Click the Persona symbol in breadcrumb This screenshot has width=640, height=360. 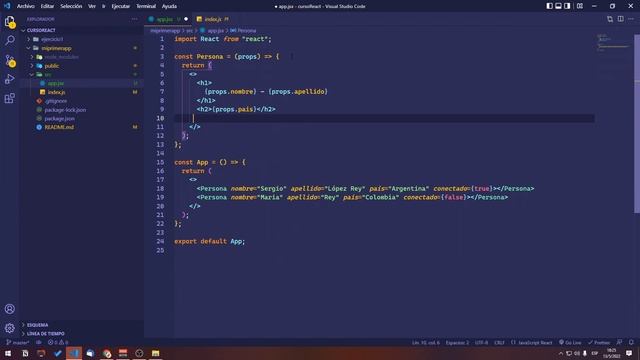243,31
